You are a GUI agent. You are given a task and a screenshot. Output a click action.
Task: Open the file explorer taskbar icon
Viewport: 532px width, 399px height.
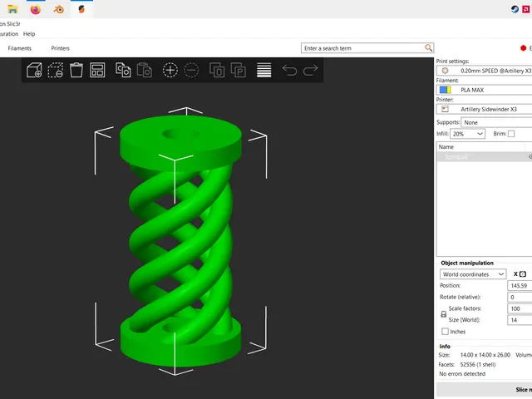pos(12,9)
